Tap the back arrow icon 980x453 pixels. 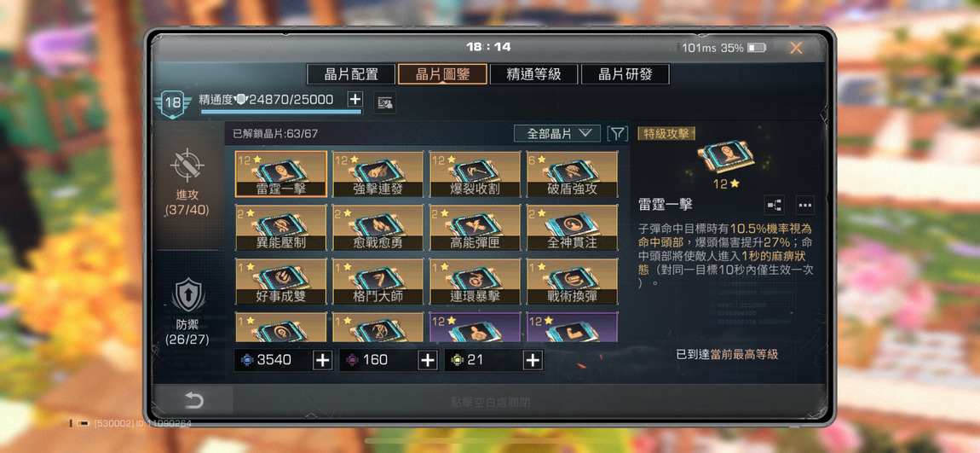click(x=193, y=400)
